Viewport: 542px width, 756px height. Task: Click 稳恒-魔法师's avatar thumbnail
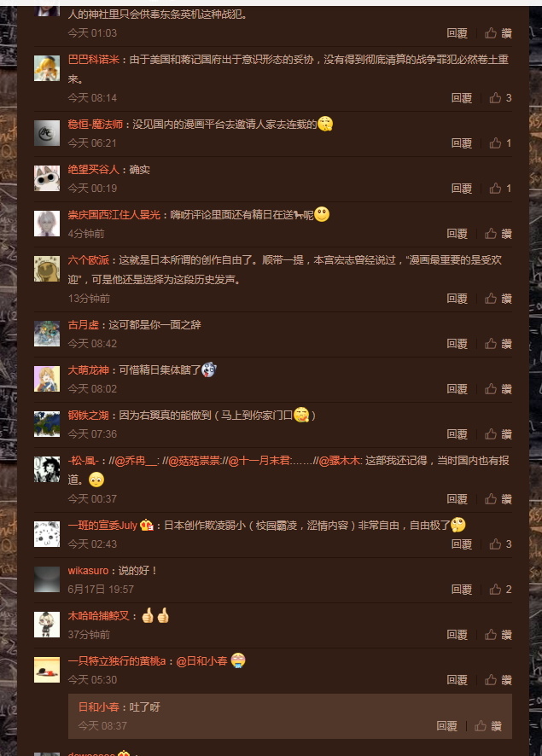point(47,133)
